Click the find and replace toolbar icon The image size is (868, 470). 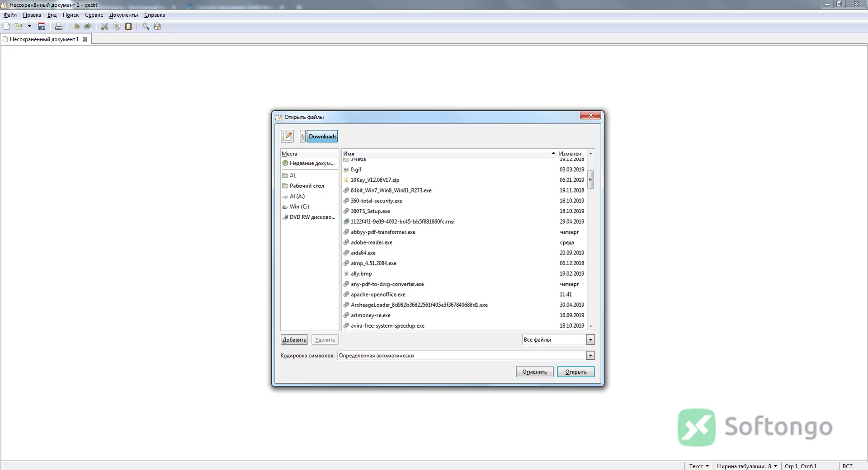click(157, 27)
